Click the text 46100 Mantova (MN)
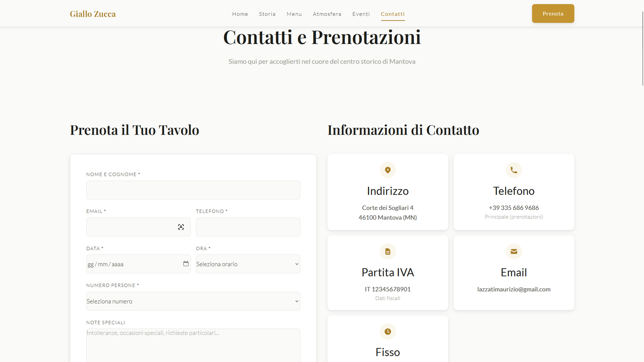 388,217
